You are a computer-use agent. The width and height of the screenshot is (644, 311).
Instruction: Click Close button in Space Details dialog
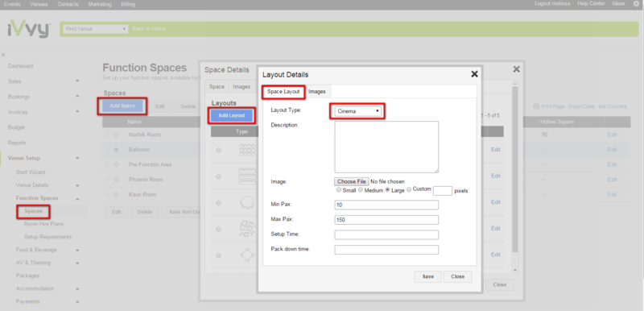[x=499, y=284]
